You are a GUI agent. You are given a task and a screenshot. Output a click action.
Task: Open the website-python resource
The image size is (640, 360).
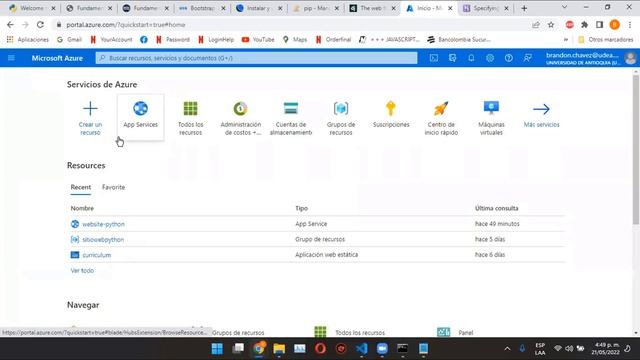103,224
